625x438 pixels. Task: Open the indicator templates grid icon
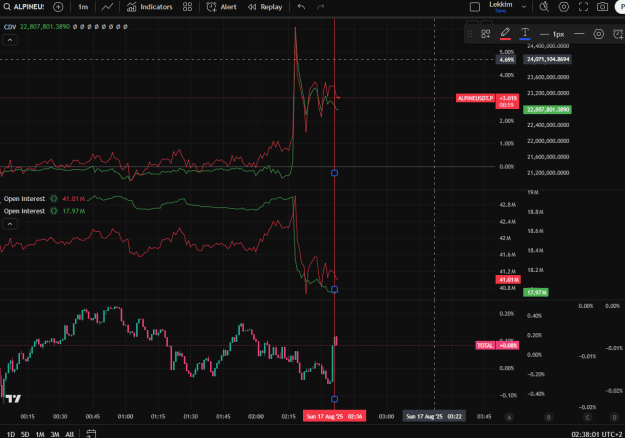click(187, 7)
